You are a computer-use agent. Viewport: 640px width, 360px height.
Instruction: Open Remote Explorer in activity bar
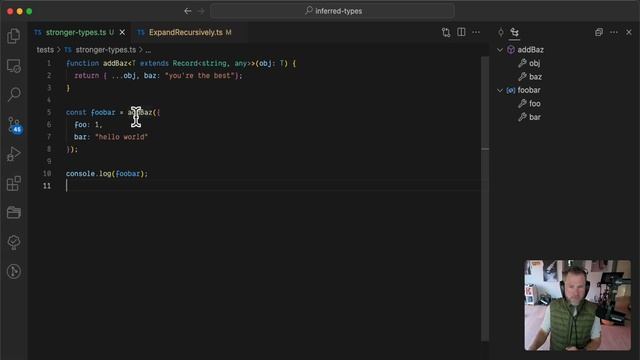pos(13,66)
